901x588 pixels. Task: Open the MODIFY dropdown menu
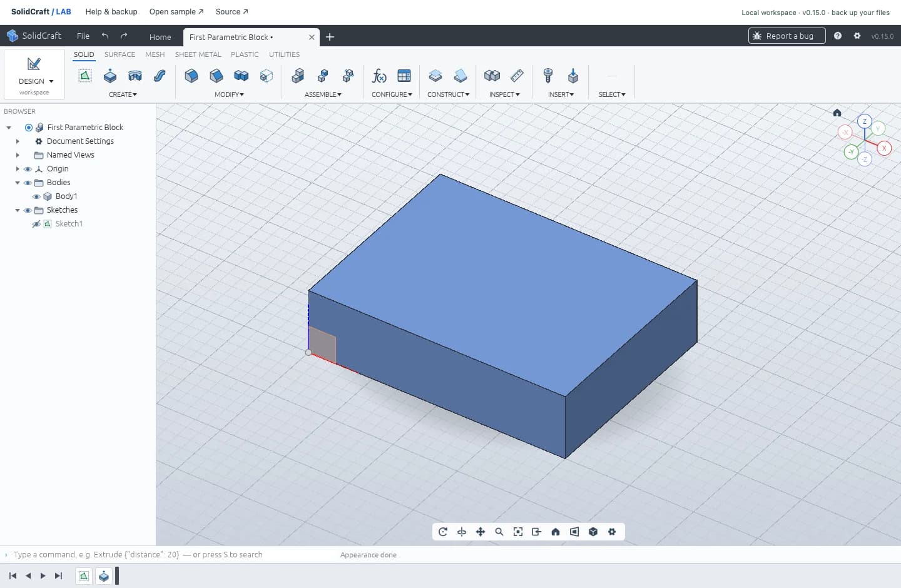pyautogui.click(x=229, y=94)
